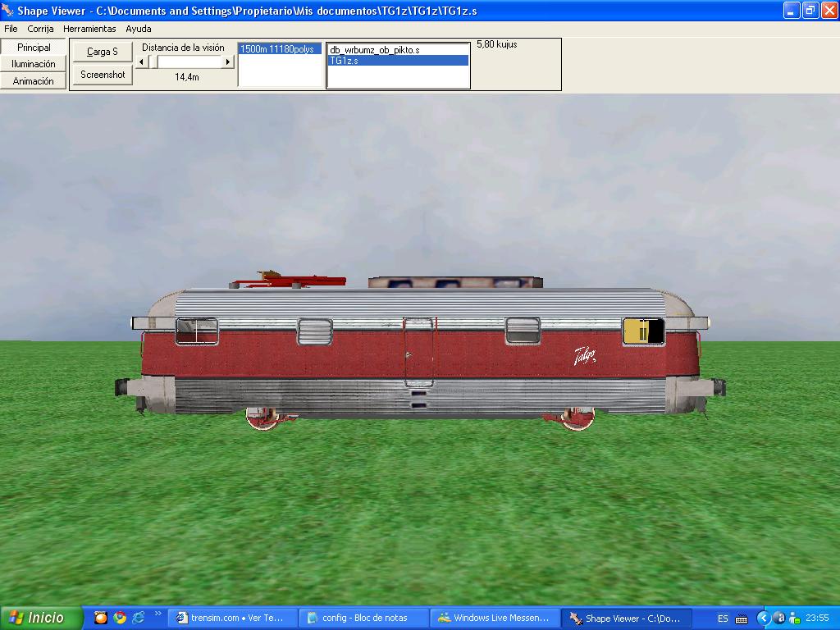Viewport: 840px width, 630px height.
Task: Click the Shape Viewer title bar icon
Action: (8, 11)
